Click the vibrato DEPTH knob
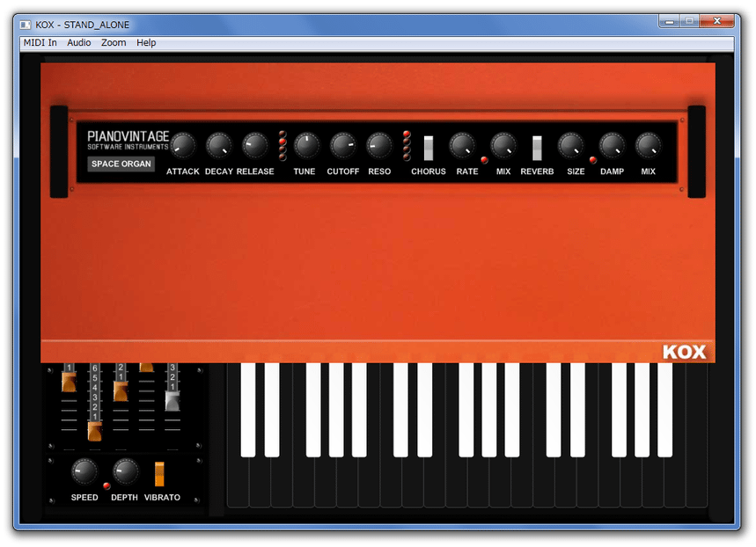 pyautogui.click(x=125, y=470)
